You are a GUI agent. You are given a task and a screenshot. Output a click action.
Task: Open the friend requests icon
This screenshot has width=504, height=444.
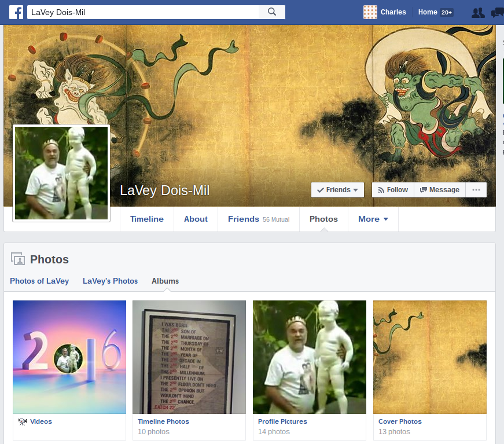[x=478, y=13]
